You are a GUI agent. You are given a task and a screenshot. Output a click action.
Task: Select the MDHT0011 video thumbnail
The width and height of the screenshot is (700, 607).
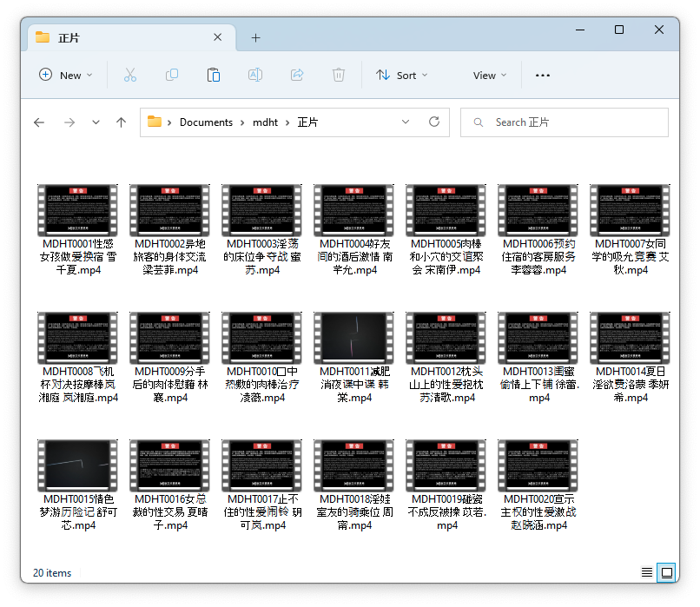(x=353, y=337)
